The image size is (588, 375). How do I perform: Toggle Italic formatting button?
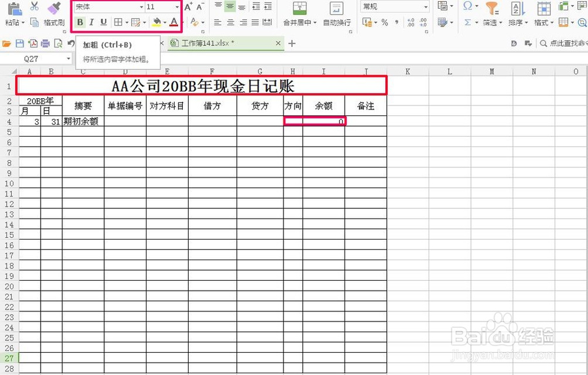(92, 22)
